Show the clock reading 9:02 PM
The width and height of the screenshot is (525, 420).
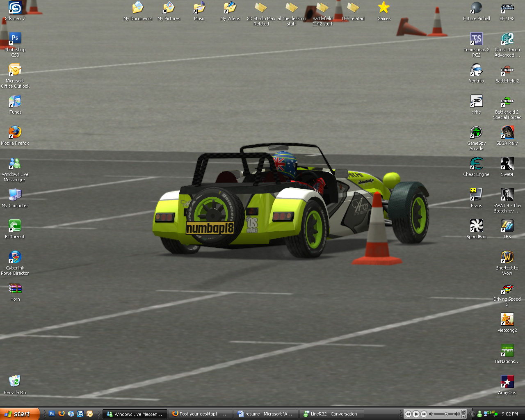[510, 414]
